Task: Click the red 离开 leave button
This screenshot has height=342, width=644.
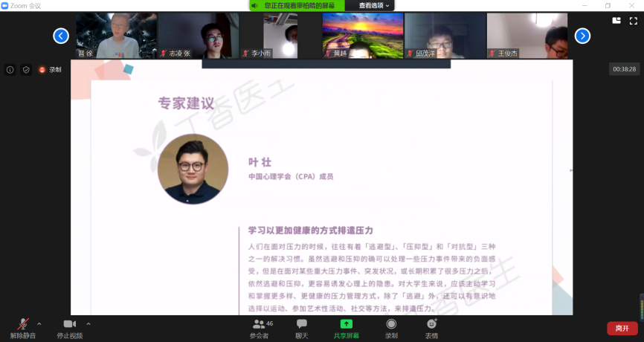Action: click(622, 328)
